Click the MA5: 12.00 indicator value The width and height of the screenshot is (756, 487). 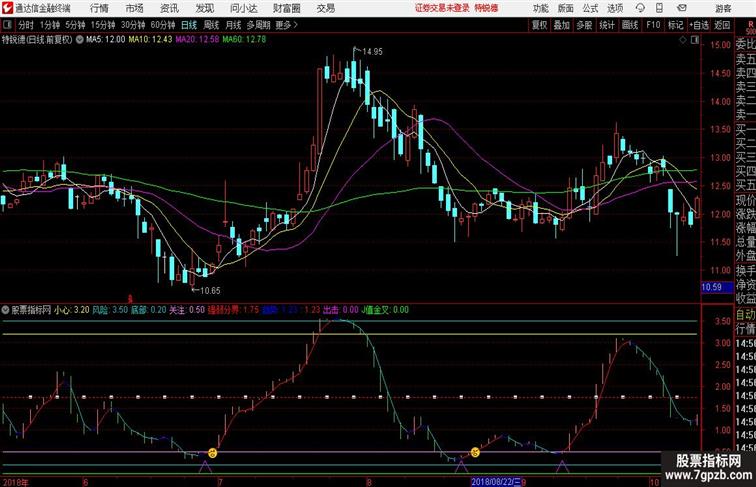point(106,40)
